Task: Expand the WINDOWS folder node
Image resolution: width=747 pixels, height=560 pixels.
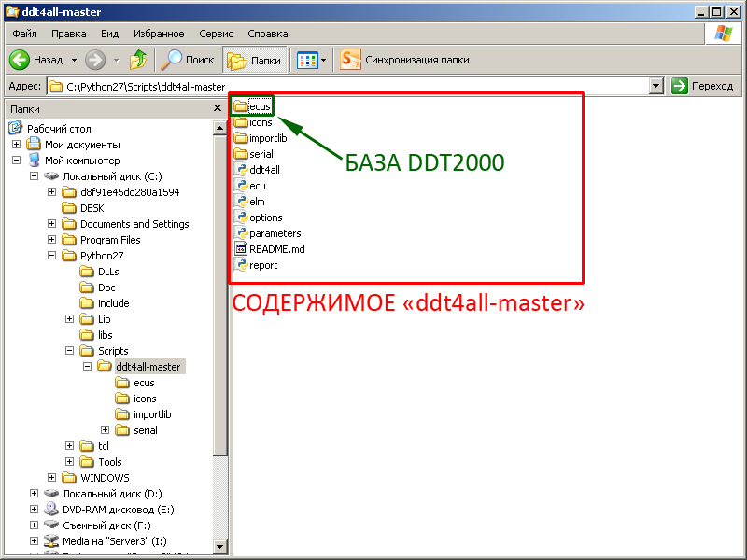Action: [51, 477]
